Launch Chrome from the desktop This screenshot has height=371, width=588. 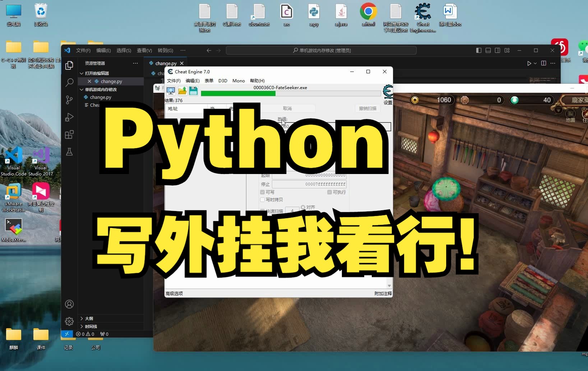[x=368, y=11]
